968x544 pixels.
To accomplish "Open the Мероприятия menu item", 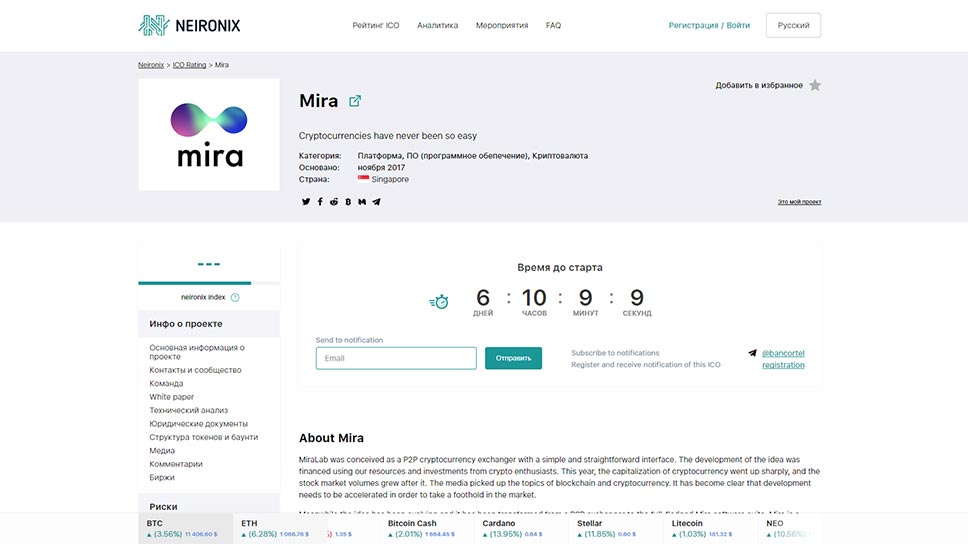I will (x=502, y=25).
